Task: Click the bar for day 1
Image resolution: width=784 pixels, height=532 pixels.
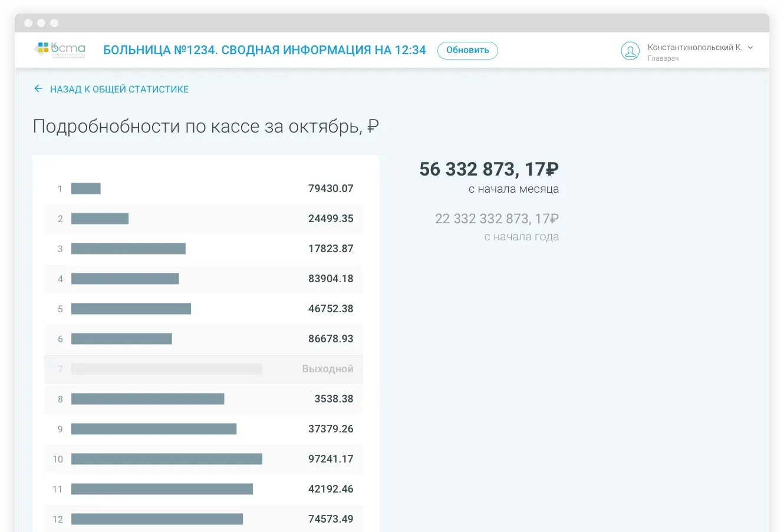Action: 86,189
